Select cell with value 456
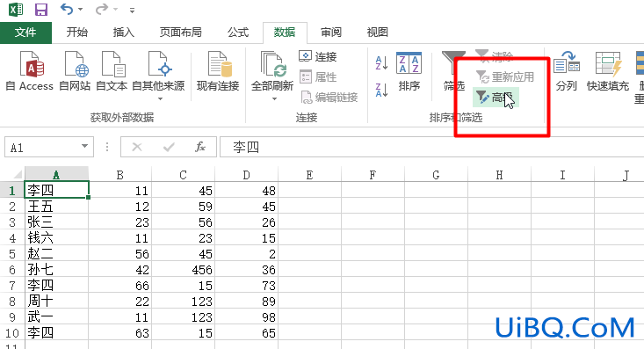Viewport: 644px width, 349px height. tap(183, 270)
